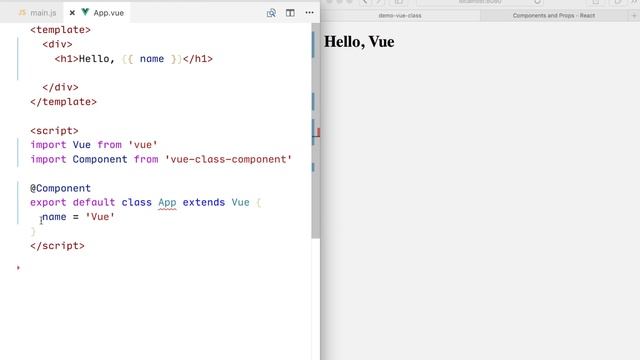Close the App.vue editor tab
Viewport: 640px width, 360px height.
tap(72, 13)
